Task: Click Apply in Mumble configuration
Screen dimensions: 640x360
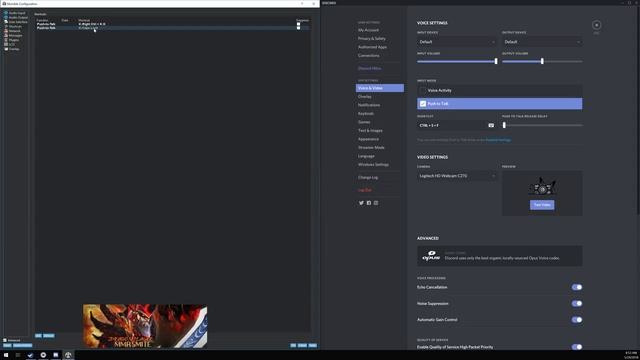Action: tap(313, 346)
